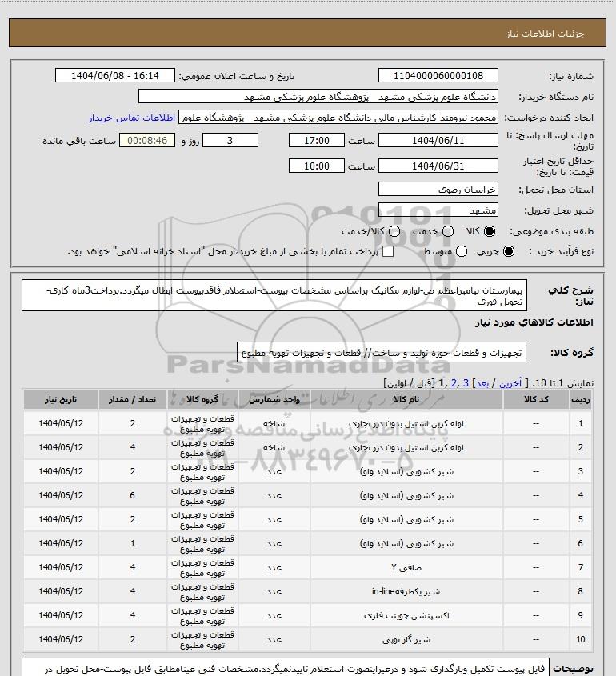Viewport: 616px width, 676px height.
Task: Click the گروه کالا table column header
Action: click(202, 400)
